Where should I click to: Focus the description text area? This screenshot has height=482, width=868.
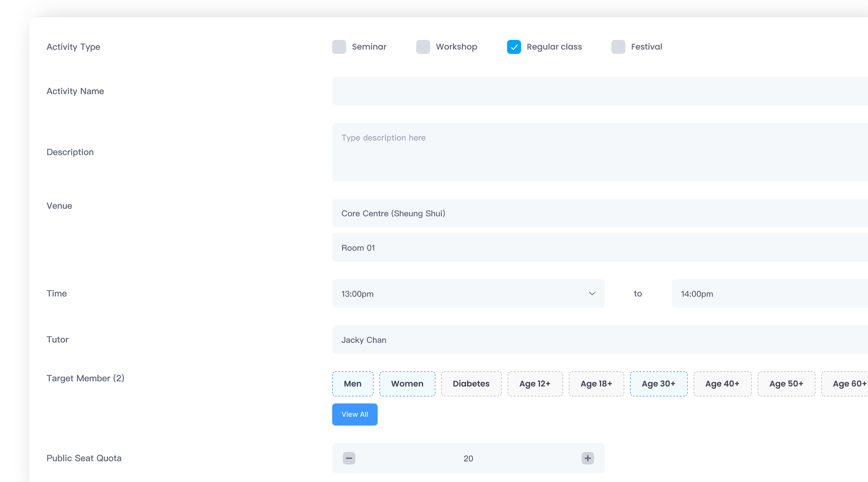click(x=600, y=152)
